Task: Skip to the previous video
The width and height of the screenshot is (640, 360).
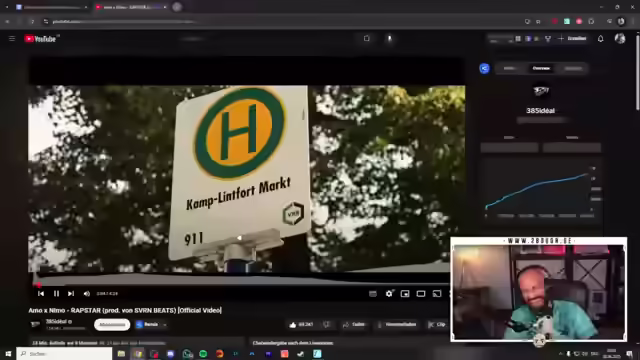Action: (41, 293)
